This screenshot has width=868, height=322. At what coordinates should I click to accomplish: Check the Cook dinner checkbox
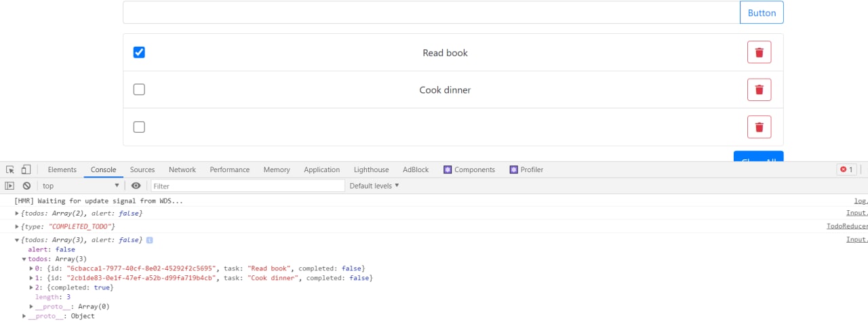tap(139, 89)
